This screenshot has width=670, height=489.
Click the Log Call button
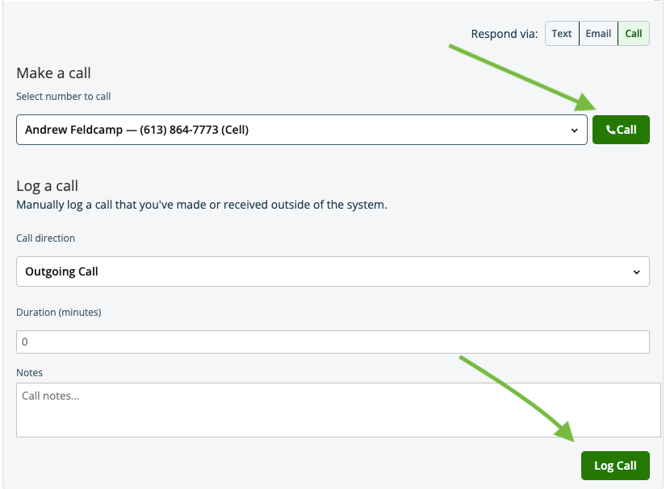coord(615,465)
